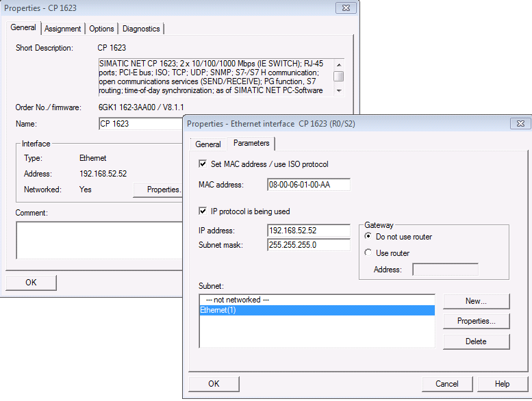The width and height of the screenshot is (532, 401).
Task: Switch to the Assignment tab
Action: click(x=63, y=29)
